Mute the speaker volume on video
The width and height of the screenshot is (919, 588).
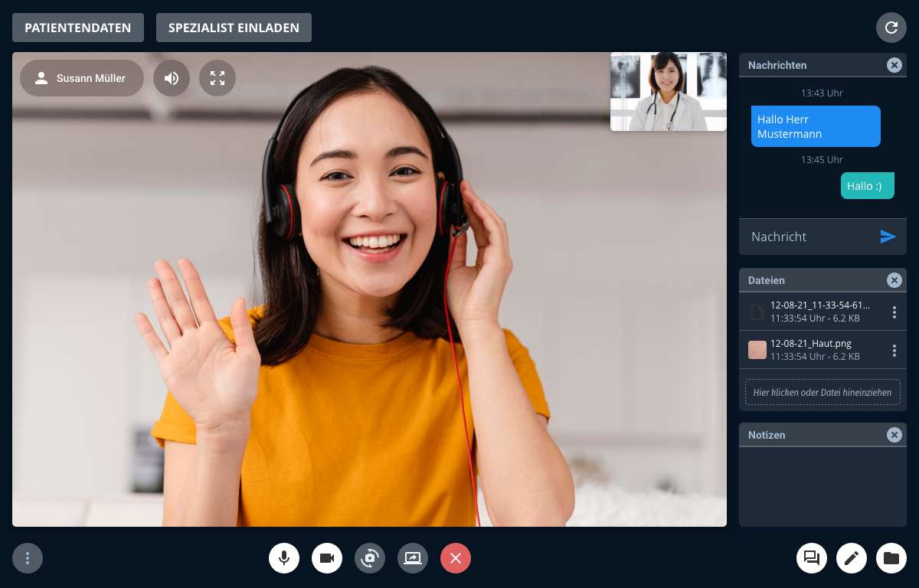172,78
